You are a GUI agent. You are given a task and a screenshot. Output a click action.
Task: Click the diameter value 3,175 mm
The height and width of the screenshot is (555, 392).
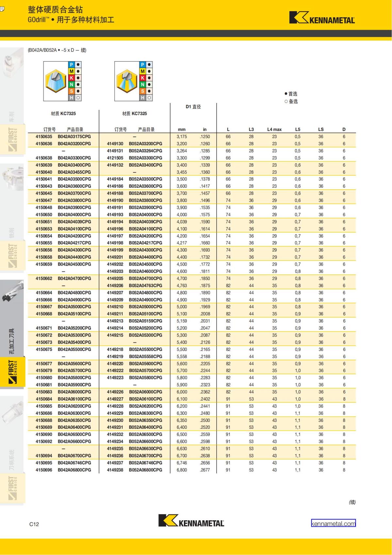click(182, 137)
